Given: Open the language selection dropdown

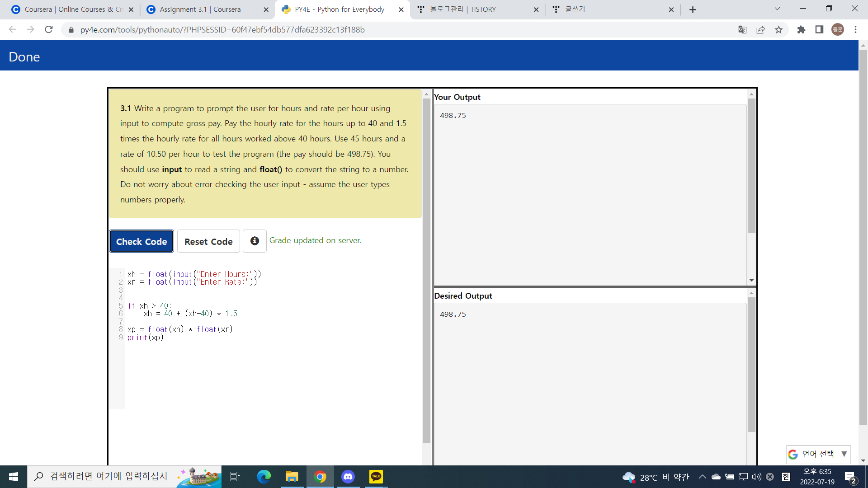Looking at the screenshot, I should pos(818,454).
